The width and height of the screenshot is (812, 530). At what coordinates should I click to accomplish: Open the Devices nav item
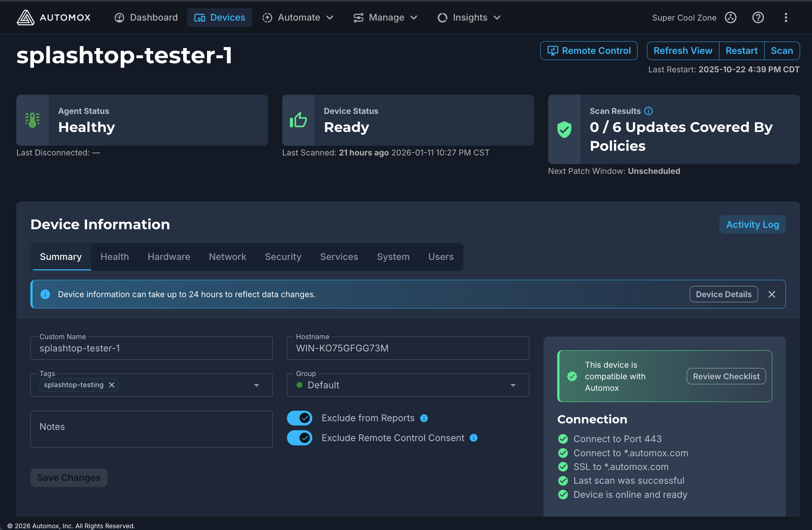tap(220, 17)
